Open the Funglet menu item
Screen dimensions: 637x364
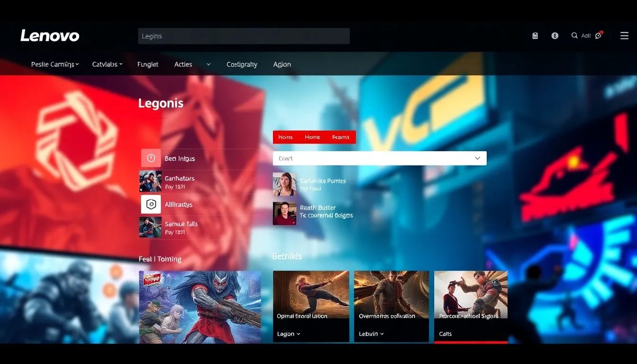tap(148, 64)
